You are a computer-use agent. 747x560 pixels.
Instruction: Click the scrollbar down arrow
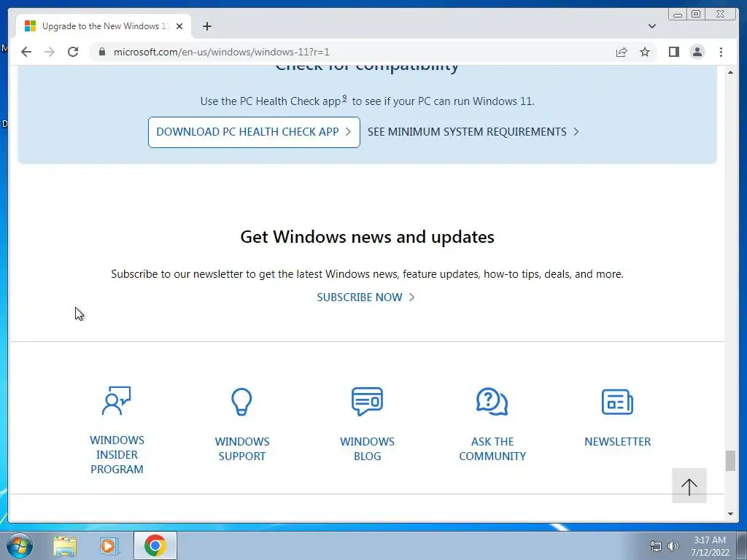[730, 514]
